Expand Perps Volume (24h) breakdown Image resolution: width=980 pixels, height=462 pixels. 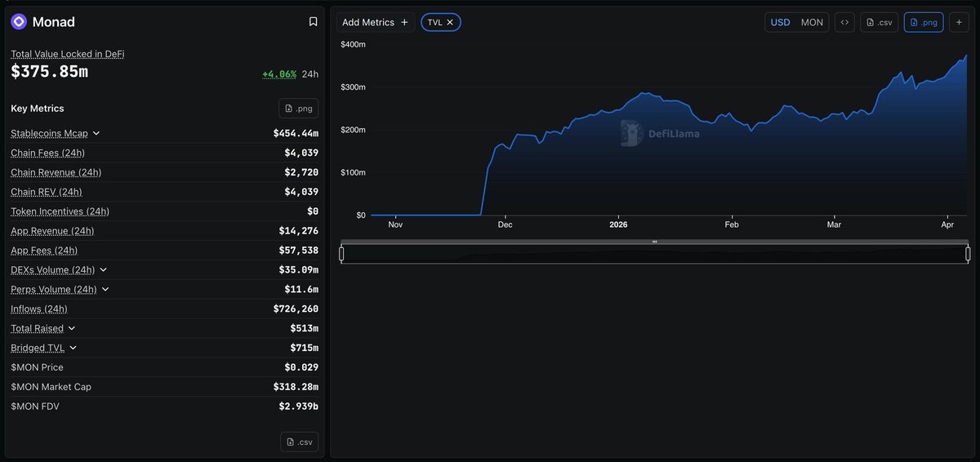(x=105, y=290)
